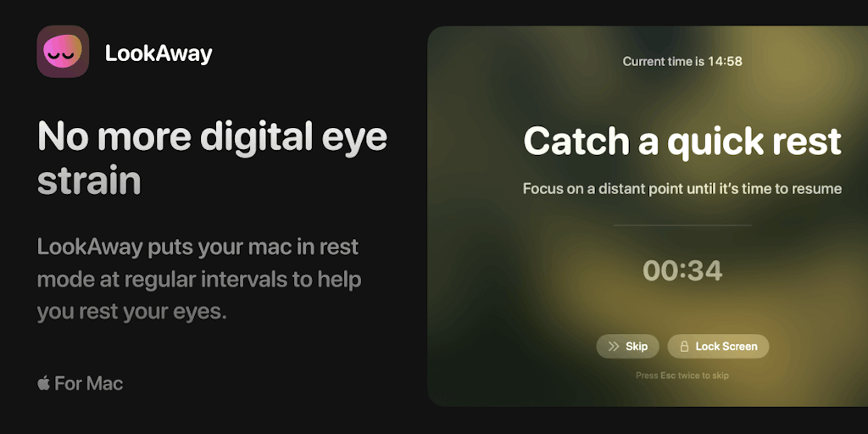This screenshot has height=434, width=868.
Task: Click the Current time is label
Action: coord(664,61)
